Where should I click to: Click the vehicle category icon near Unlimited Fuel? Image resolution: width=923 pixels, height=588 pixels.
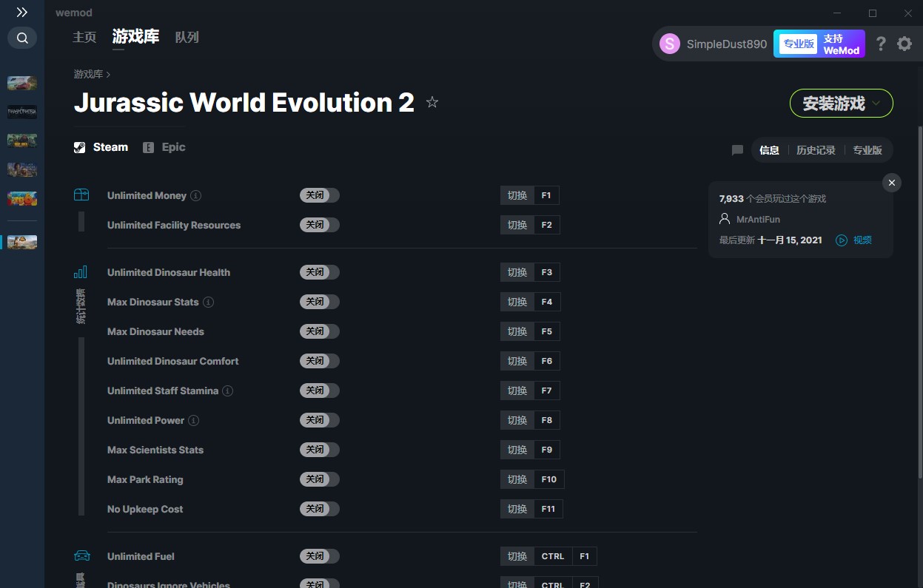(81, 556)
